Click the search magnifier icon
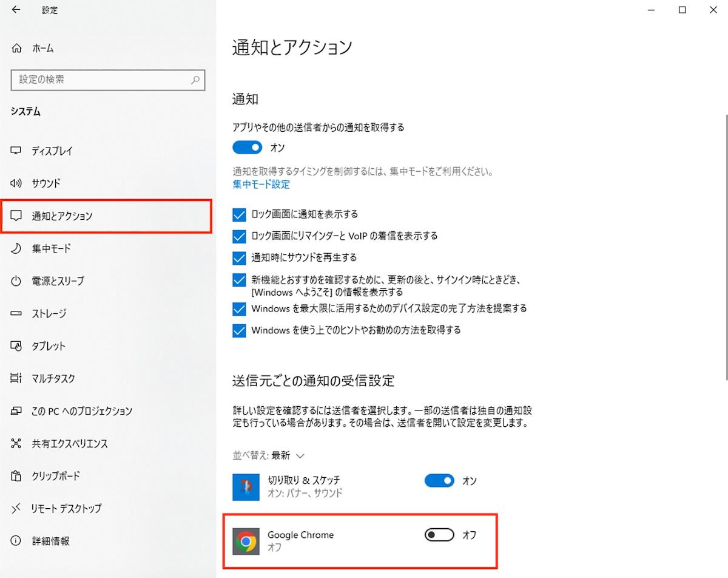Viewport: 728px width, 578px height. coord(195,80)
